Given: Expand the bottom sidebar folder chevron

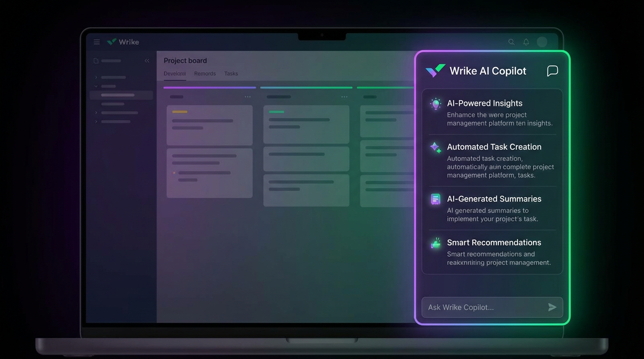Looking at the screenshot, I should pyautogui.click(x=95, y=122).
